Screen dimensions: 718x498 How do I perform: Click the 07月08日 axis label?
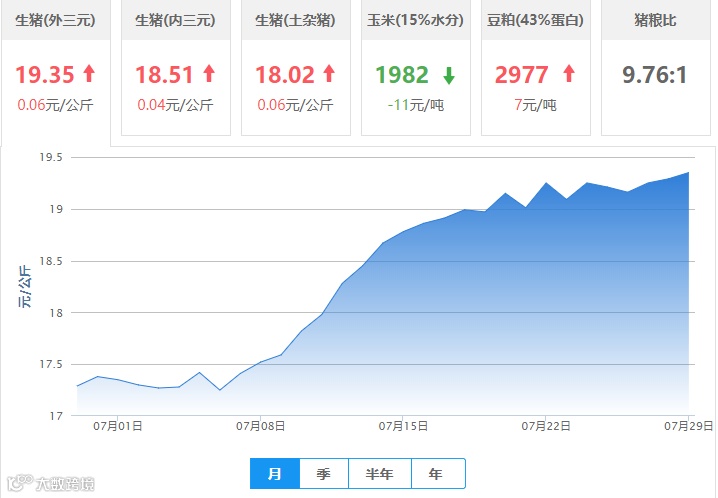[x=261, y=426]
